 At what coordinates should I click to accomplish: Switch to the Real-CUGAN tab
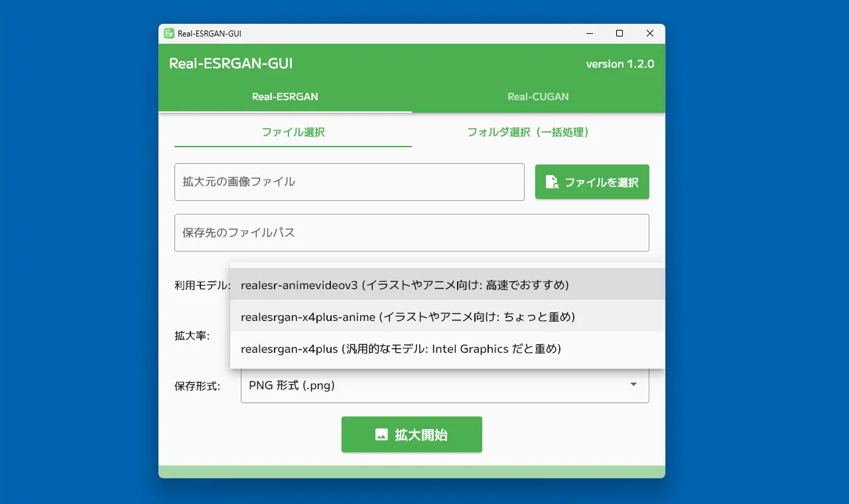[x=538, y=97]
